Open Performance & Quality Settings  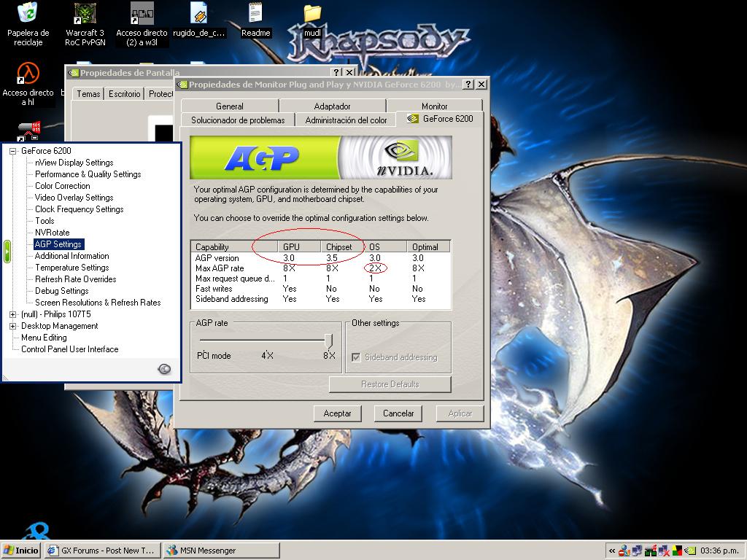(x=88, y=174)
